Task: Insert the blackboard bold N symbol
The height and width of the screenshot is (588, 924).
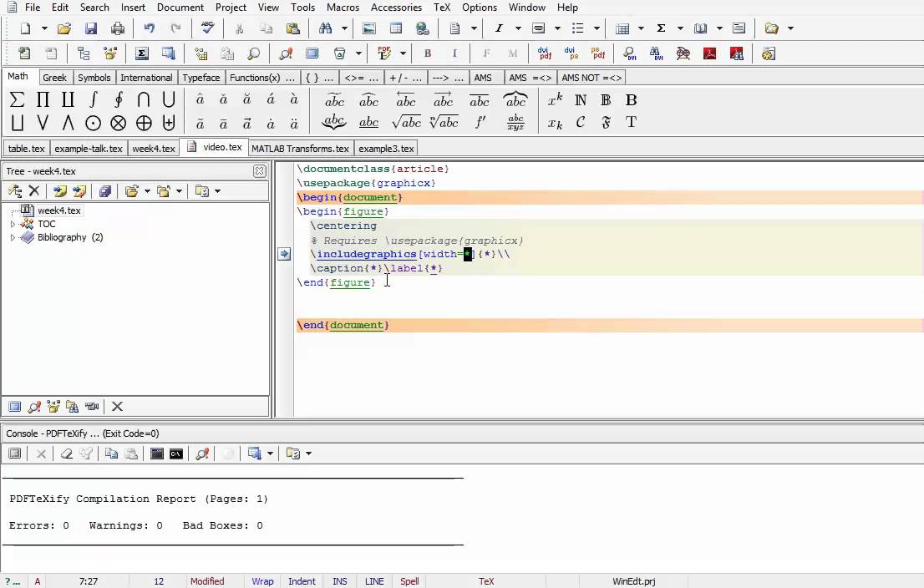Action: point(581,100)
